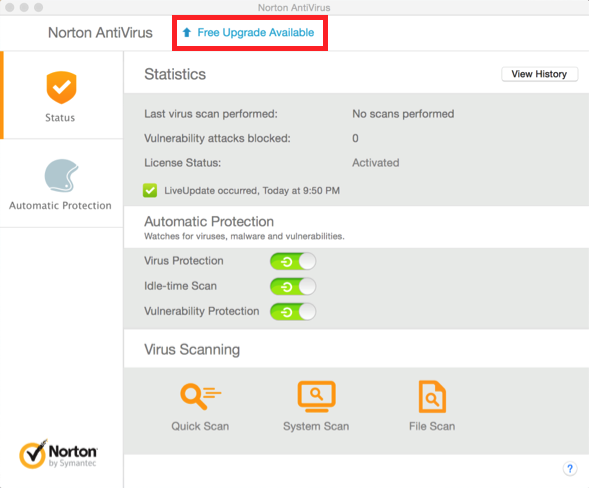Viewport: 589px width, 488px height.
Task: Click the green LiveUpdate checkmark icon
Action: [x=150, y=190]
